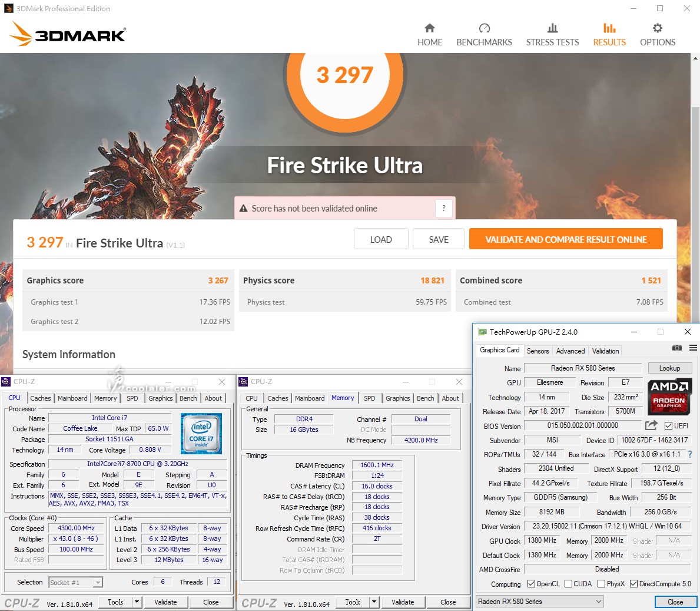Open Stress Tests bar chart icon
Viewport: 700px width, 611px height.
pyautogui.click(x=552, y=28)
